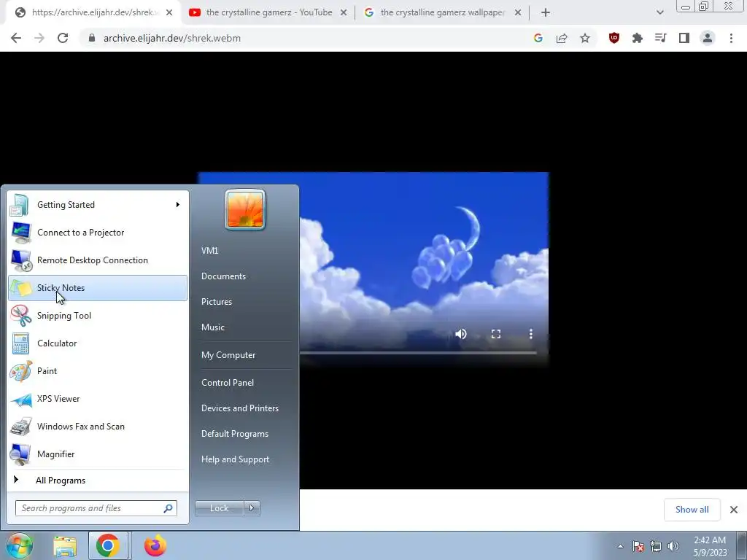Open the Chrome extensions puzzle icon
The image size is (747, 560).
click(x=638, y=38)
